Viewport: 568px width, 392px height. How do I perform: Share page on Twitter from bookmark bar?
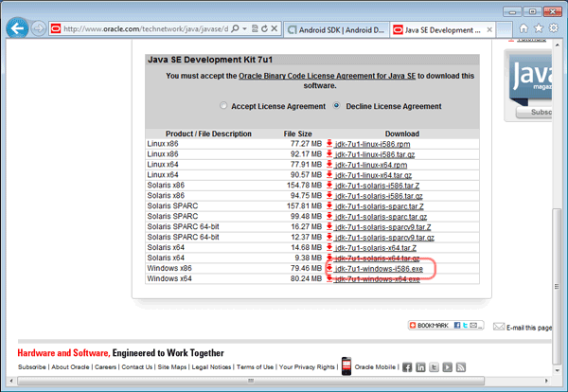465,326
